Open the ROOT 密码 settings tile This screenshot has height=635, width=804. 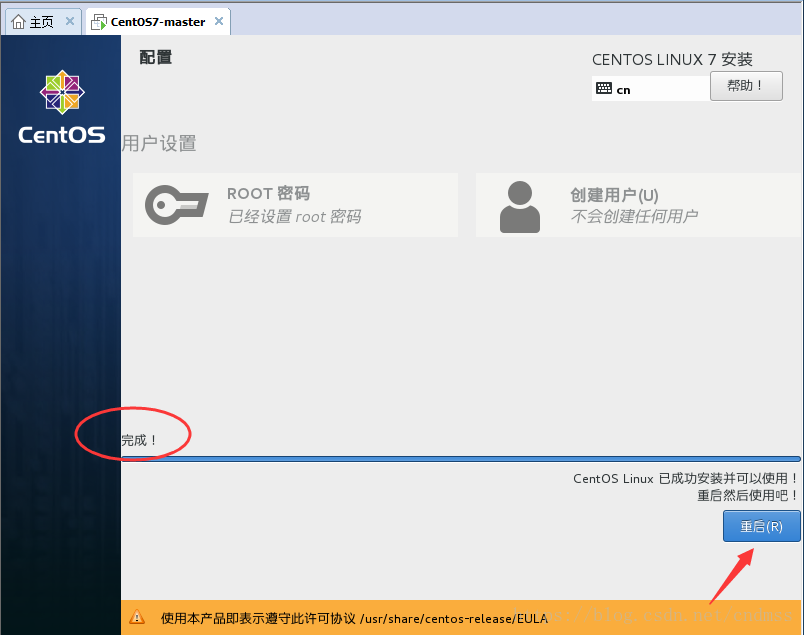[295, 204]
